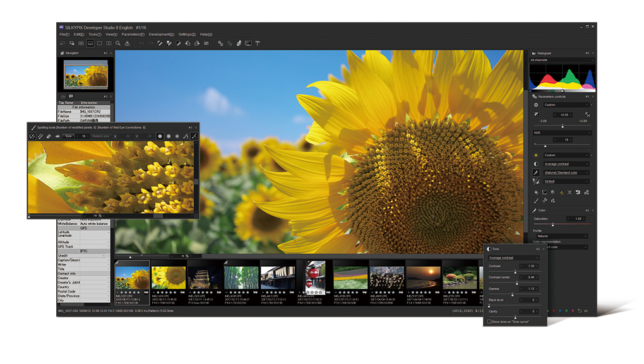
Task: Click the Exposure bias icon in Parameters controls
Action: (535, 114)
